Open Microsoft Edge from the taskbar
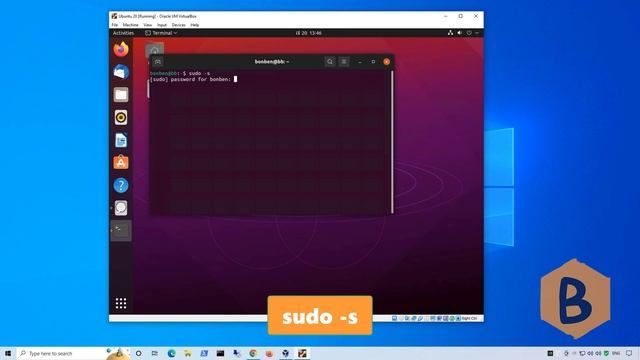Viewport: 640px width, 360px height. 171,353
